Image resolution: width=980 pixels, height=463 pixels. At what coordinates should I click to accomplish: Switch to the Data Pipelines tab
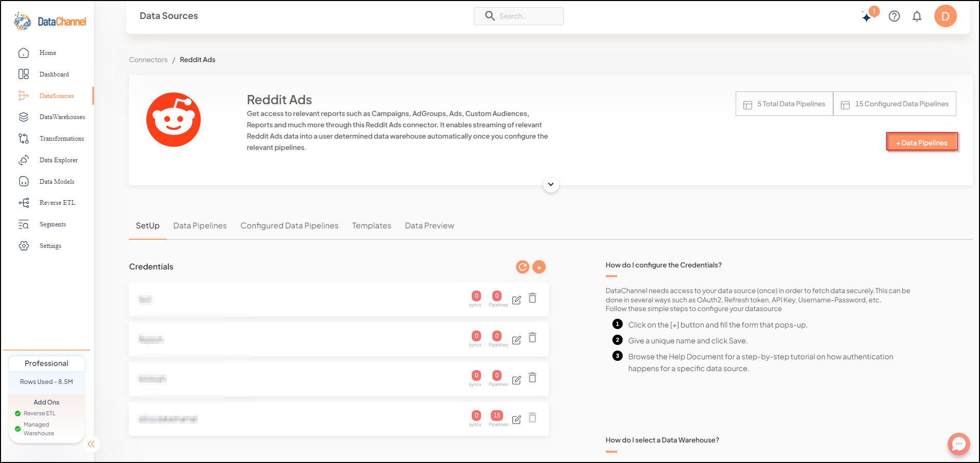click(200, 226)
